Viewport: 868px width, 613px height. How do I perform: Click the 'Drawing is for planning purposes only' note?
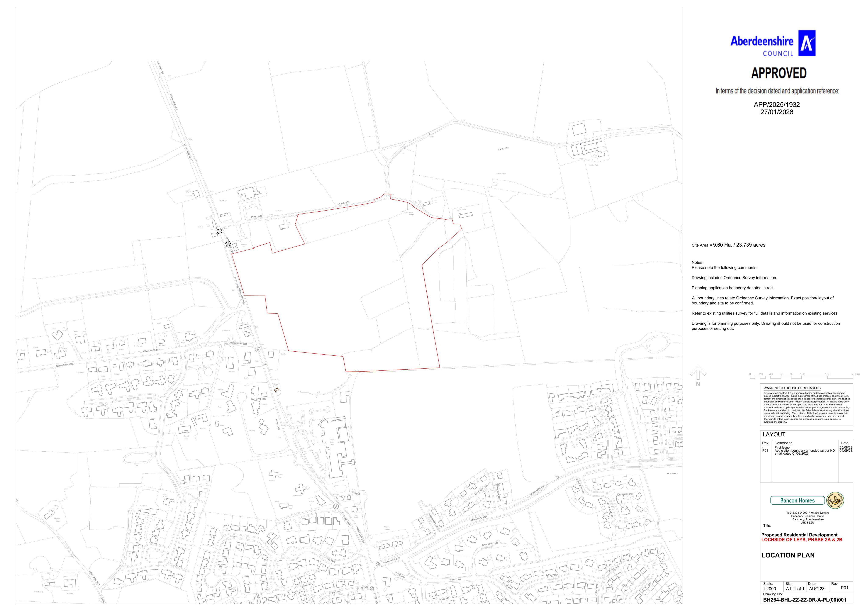pyautogui.click(x=766, y=326)
